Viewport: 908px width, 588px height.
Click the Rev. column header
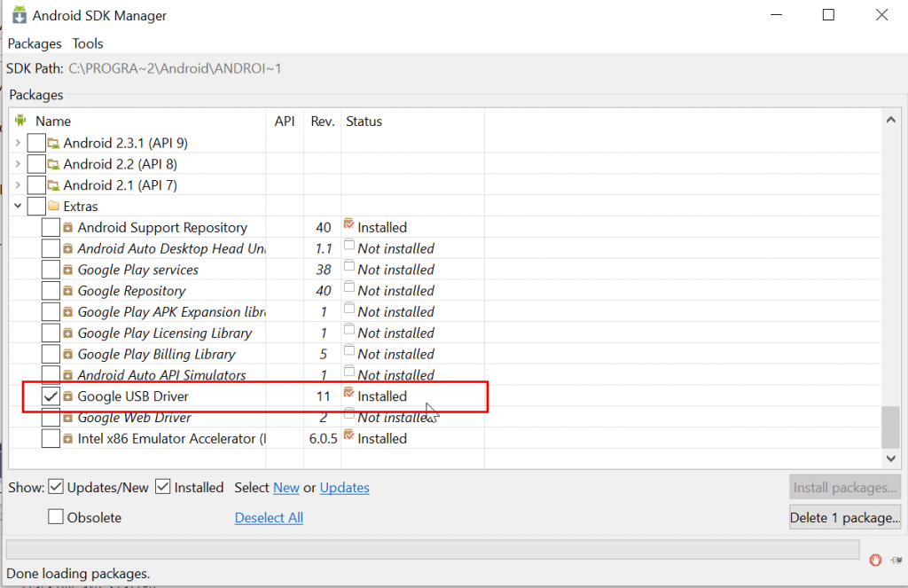[x=323, y=122]
